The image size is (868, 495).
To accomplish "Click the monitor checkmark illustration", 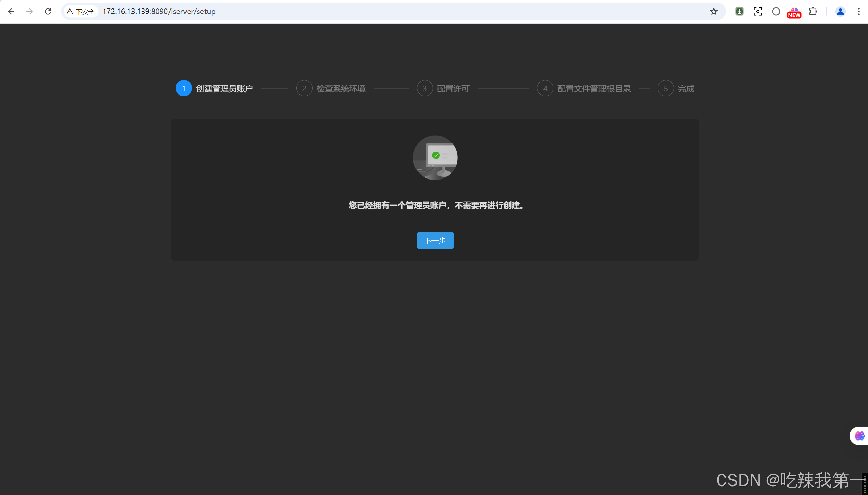I will click(435, 158).
